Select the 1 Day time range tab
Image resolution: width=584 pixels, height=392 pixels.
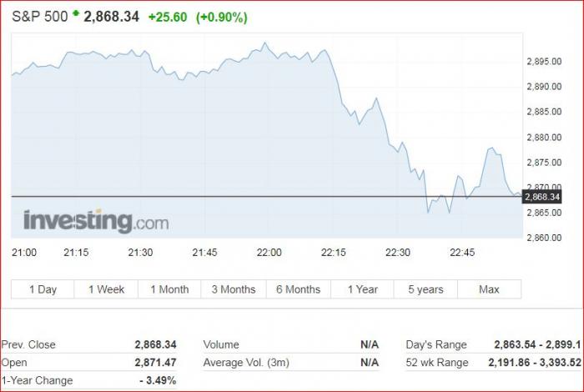tap(43, 289)
